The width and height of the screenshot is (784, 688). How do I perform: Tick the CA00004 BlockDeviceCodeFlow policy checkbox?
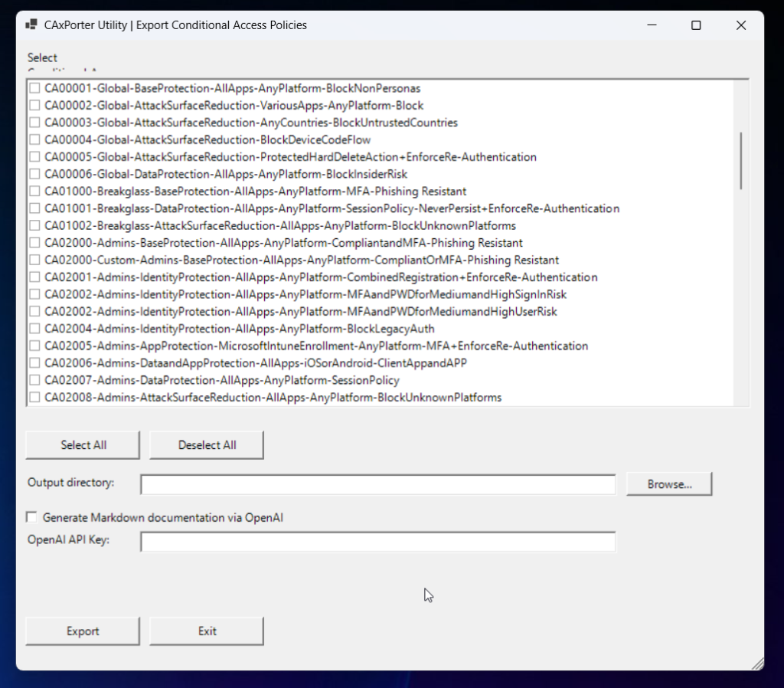tap(34, 140)
